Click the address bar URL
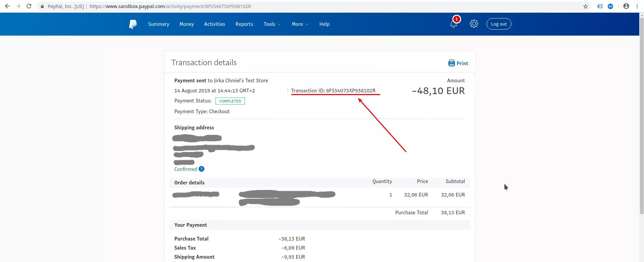 tap(170, 6)
